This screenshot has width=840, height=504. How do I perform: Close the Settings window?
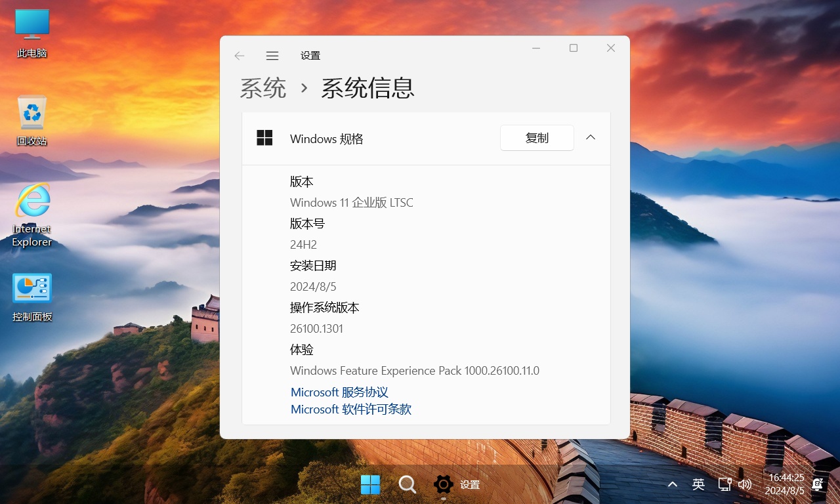[x=611, y=48]
